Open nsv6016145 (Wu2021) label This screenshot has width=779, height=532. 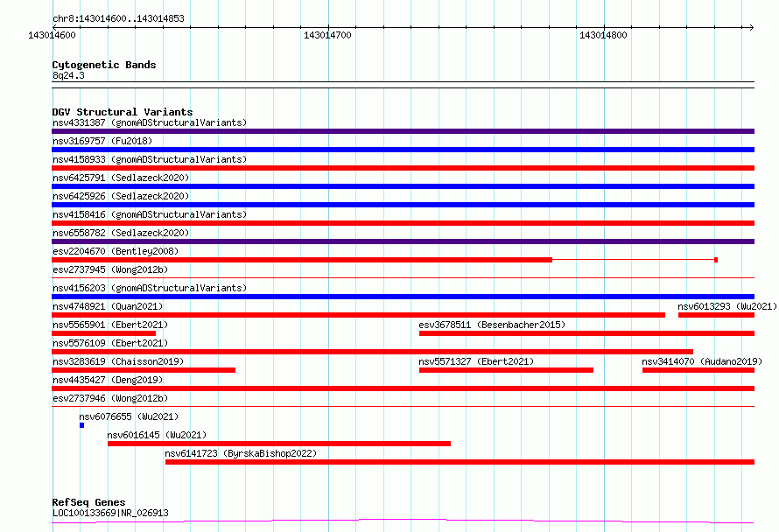157,435
